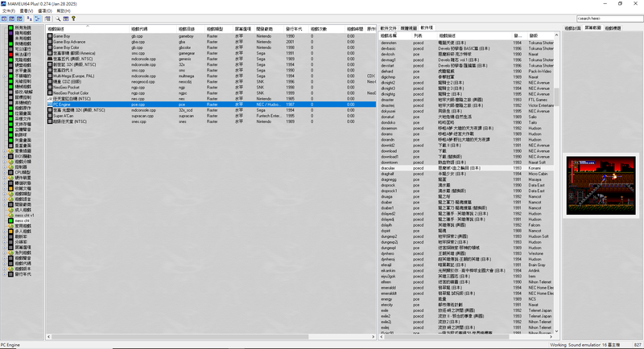The image size is (644, 349).
Task: Click the yellow question-mark help icon
Action: (73, 18)
